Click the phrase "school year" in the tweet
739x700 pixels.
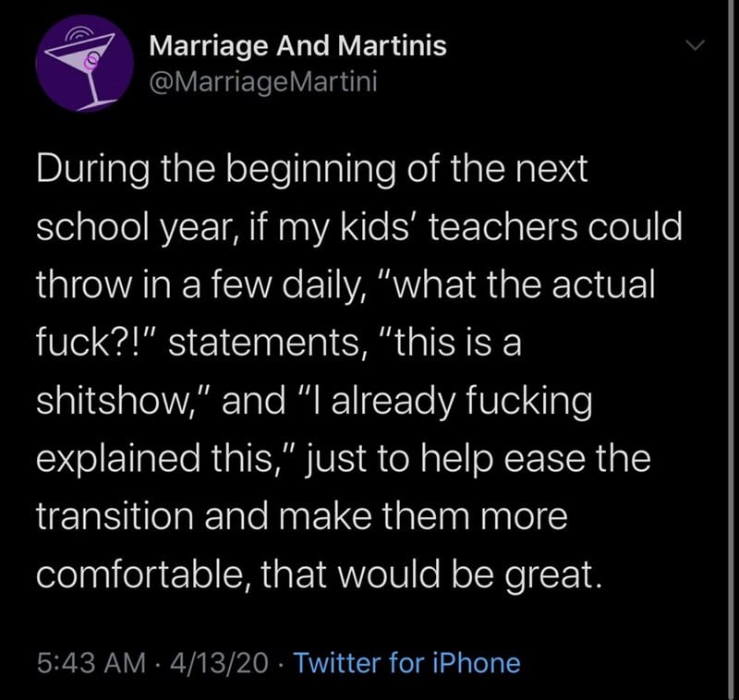point(136,227)
